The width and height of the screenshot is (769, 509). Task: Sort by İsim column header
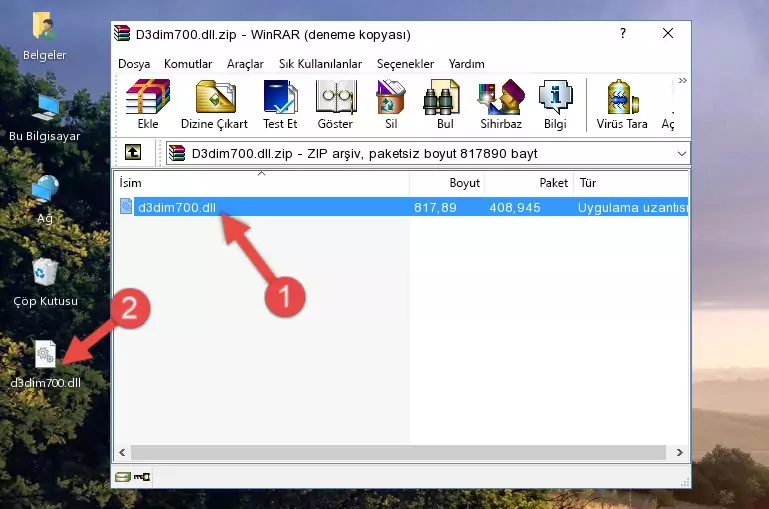[x=262, y=183]
